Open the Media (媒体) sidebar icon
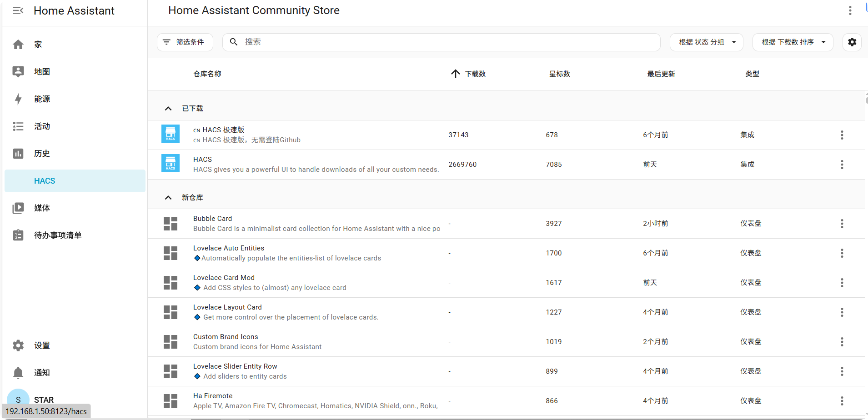 click(18, 208)
